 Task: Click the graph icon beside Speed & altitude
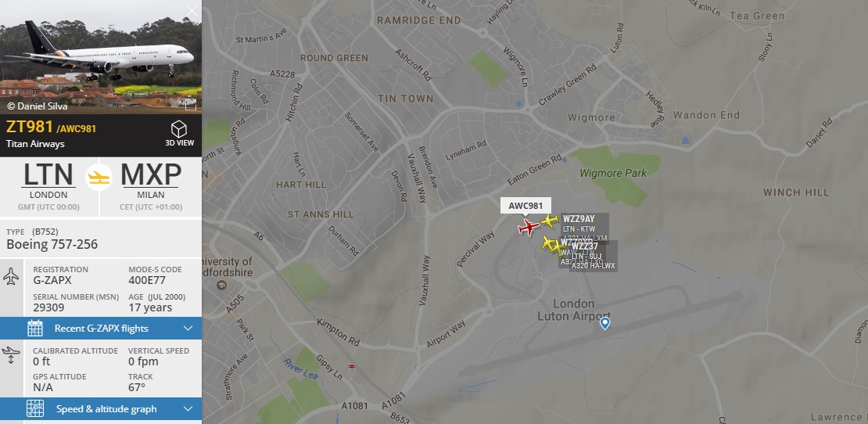click(35, 409)
